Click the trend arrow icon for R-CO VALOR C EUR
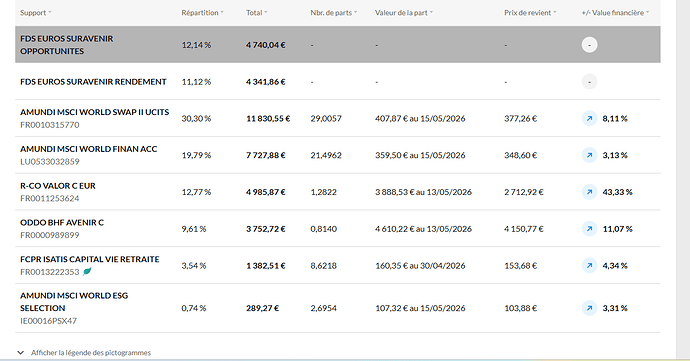The height and width of the screenshot is (361, 690). pyautogui.click(x=589, y=192)
